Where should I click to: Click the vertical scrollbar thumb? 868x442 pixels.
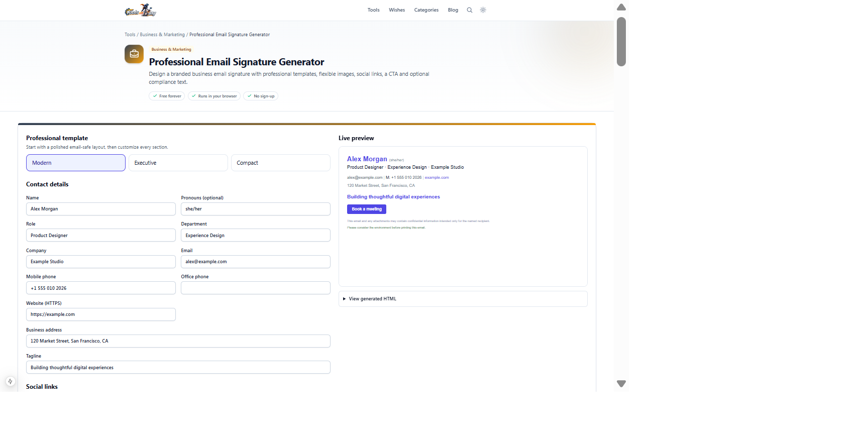click(621, 42)
